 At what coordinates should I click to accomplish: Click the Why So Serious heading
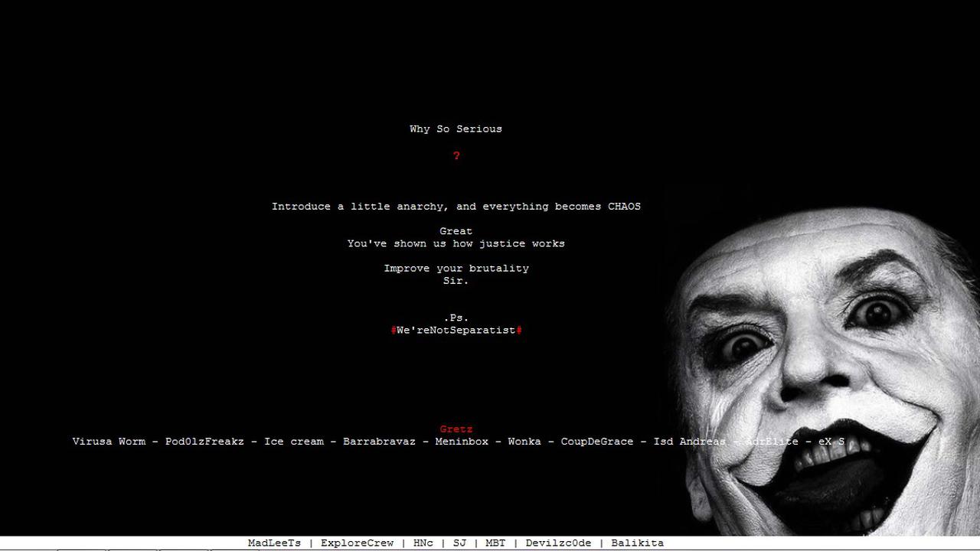tap(456, 129)
